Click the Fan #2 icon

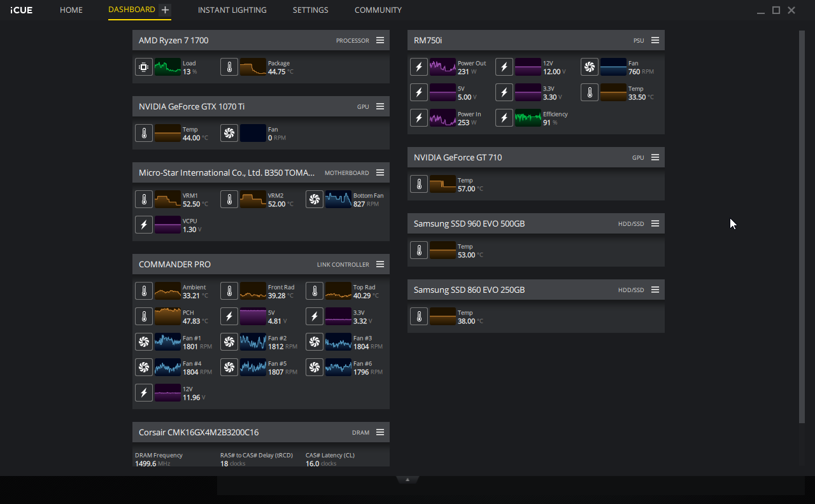tap(229, 342)
